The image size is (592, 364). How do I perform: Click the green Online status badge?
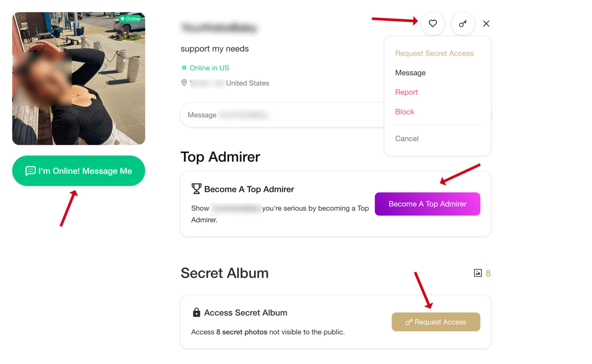click(131, 19)
